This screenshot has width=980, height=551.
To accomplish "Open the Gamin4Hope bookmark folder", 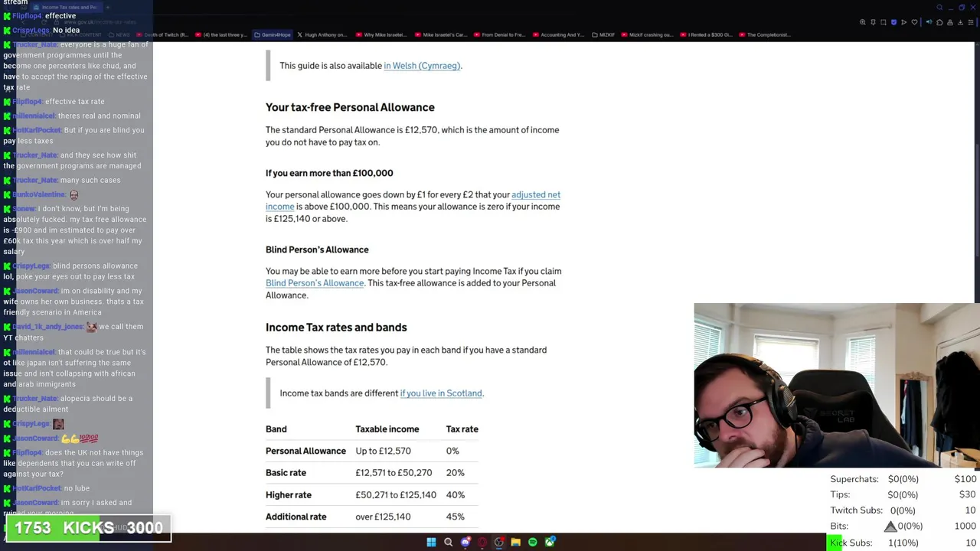I will [x=273, y=34].
